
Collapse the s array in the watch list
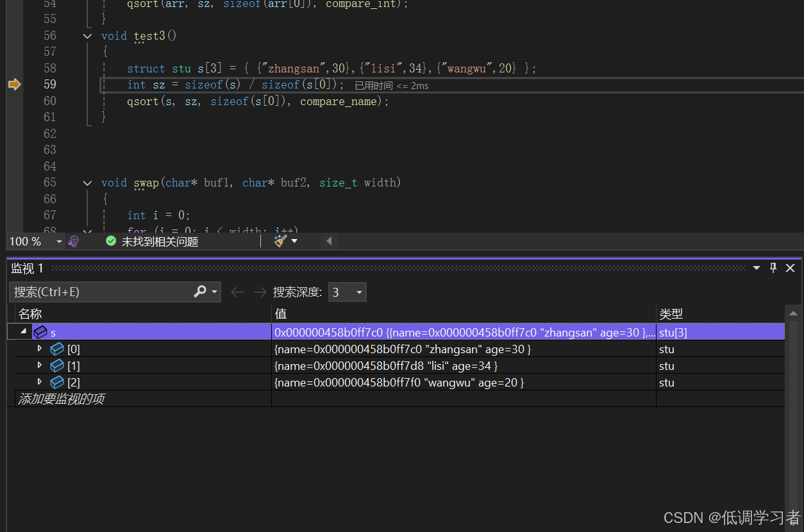24,332
